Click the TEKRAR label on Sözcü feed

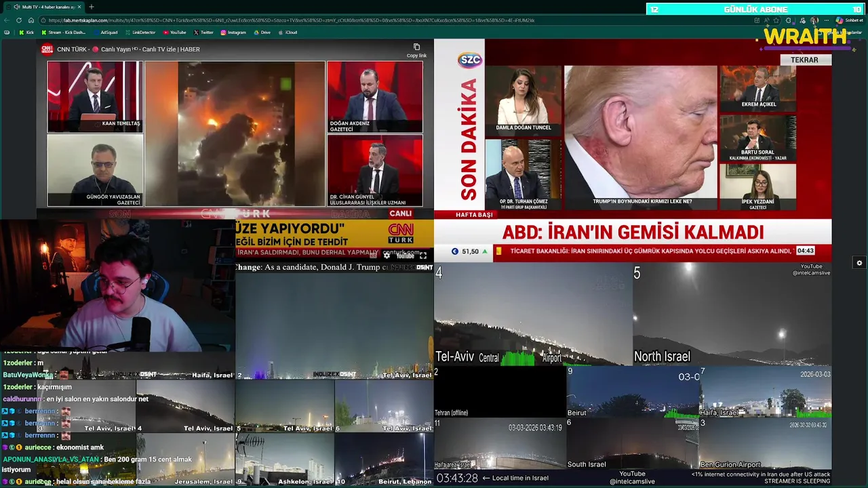click(x=804, y=60)
